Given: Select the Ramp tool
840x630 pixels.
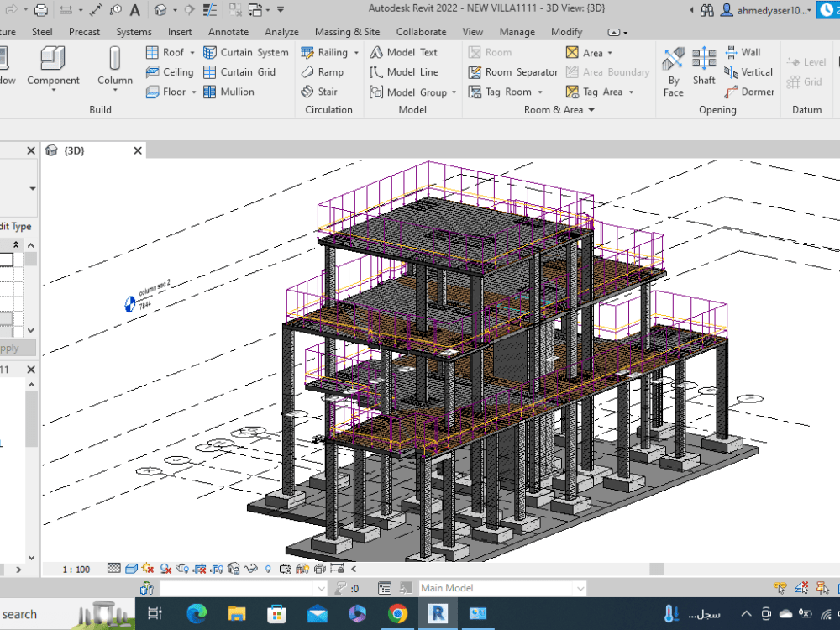Looking at the screenshot, I should [322, 71].
